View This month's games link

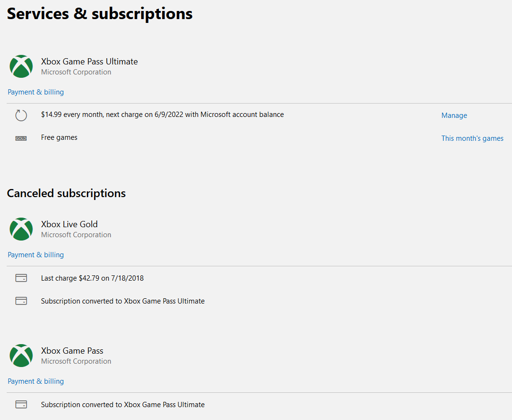[x=472, y=138]
